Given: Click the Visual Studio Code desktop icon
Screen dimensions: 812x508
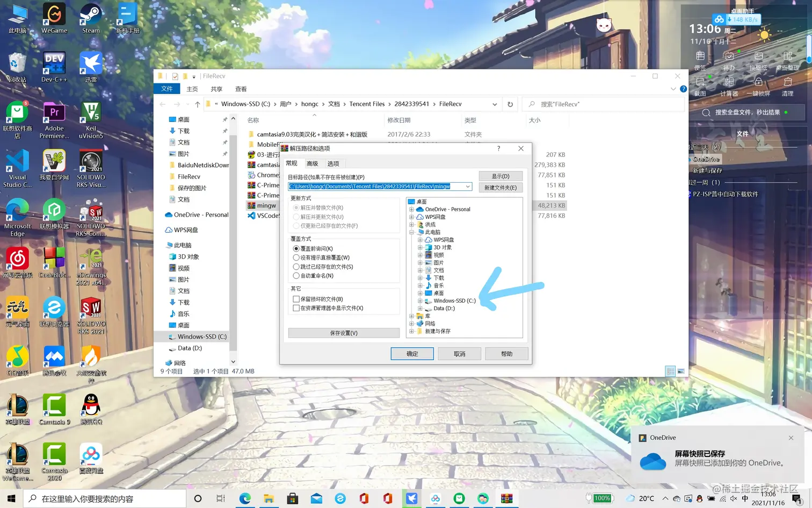Looking at the screenshot, I should (18, 169).
